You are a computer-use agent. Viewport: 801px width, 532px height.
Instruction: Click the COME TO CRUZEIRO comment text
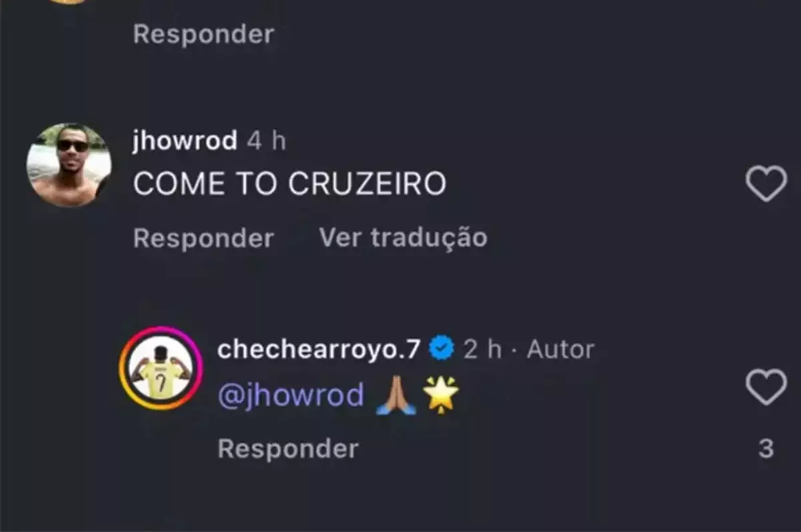(x=290, y=184)
